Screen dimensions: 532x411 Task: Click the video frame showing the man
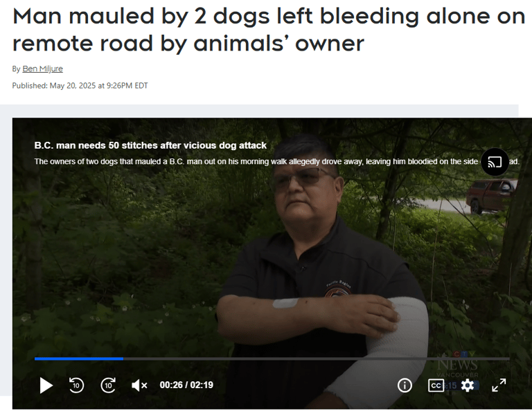[272, 254]
